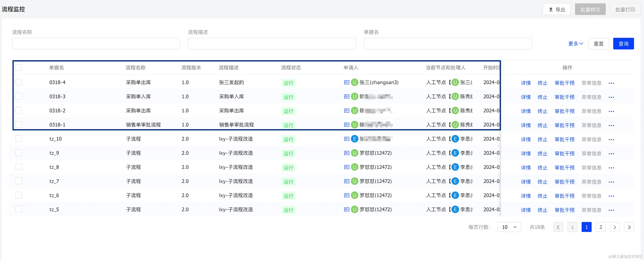The height and width of the screenshot is (260, 644).
Task: Check the 0318-3 row checkbox
Action: (19, 96)
